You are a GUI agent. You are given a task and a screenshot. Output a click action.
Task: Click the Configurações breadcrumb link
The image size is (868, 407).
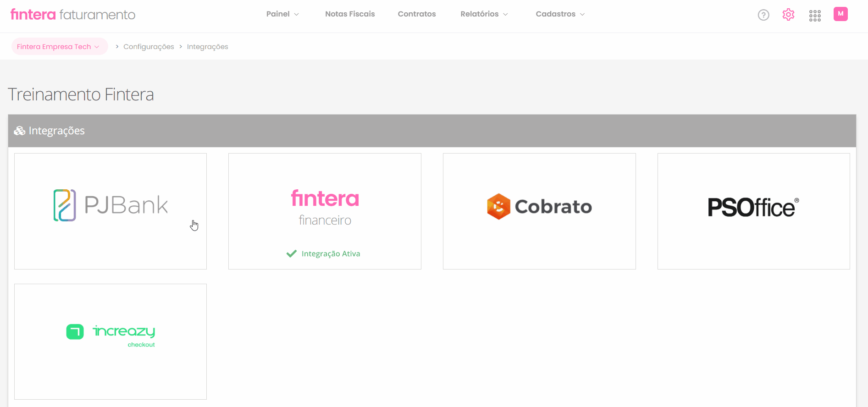[x=149, y=47]
